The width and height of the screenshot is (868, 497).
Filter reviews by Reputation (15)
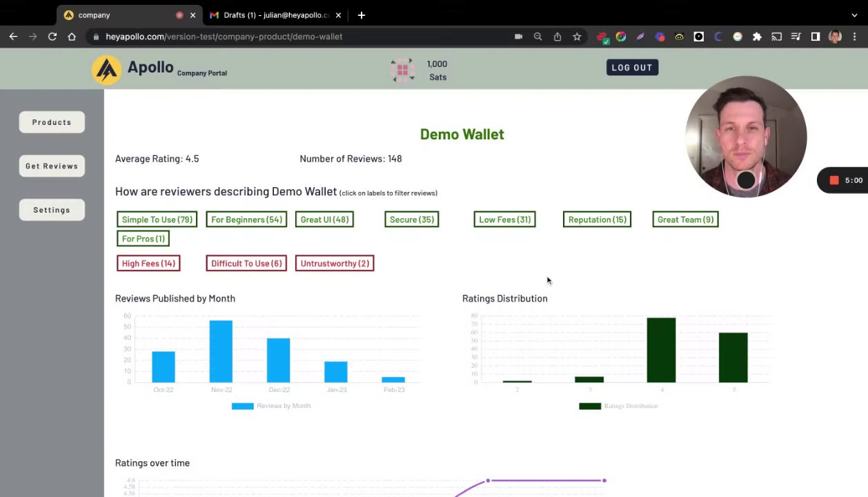click(598, 220)
